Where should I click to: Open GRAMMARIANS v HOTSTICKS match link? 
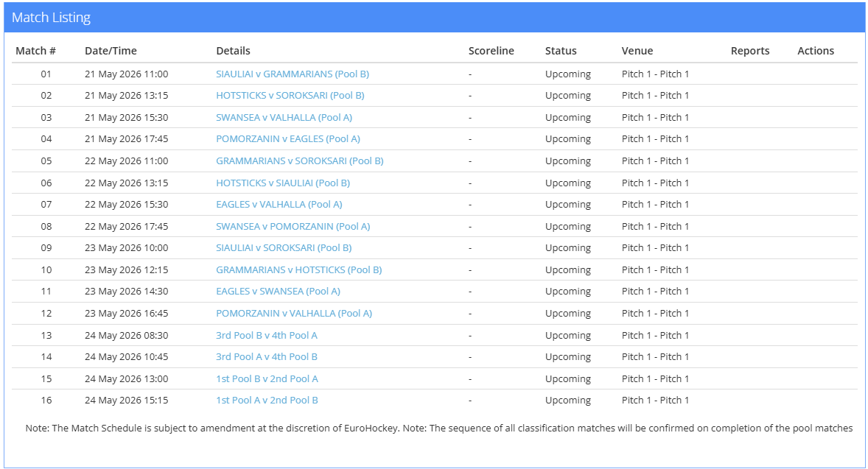[299, 270]
